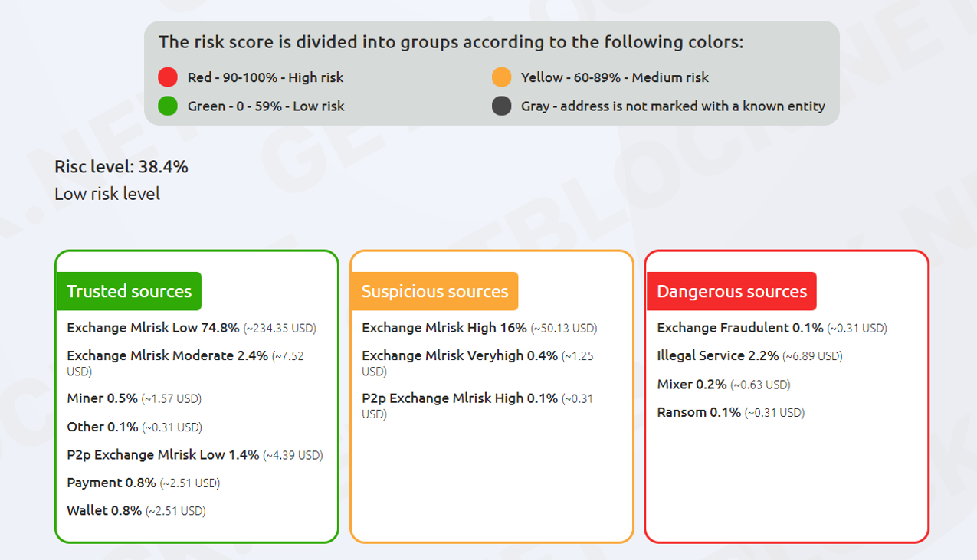Click the green Low risk legend dot
977x560 pixels.
[168, 106]
